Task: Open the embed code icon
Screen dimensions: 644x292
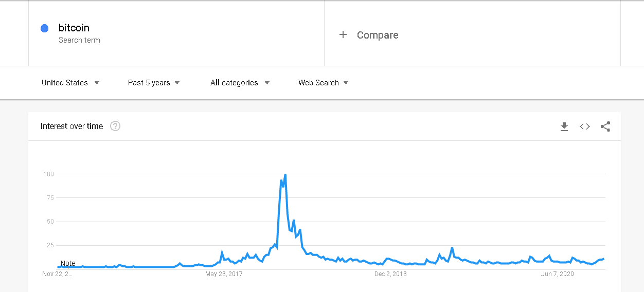Action: pyautogui.click(x=585, y=126)
